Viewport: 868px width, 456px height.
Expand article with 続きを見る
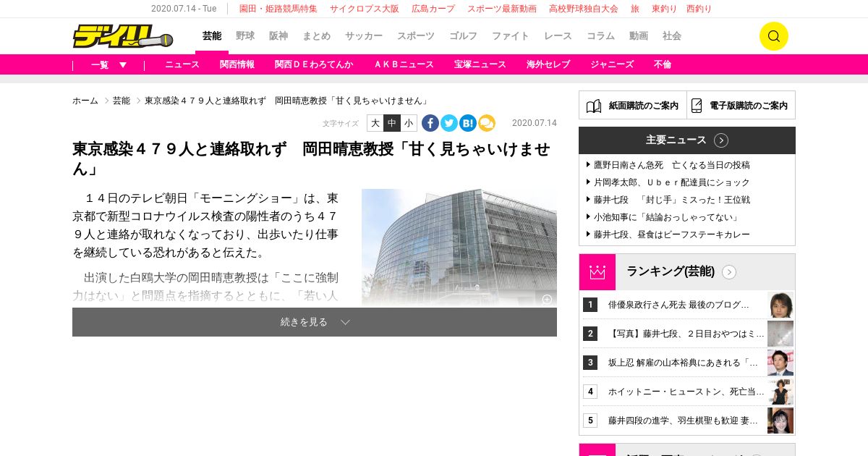point(315,322)
